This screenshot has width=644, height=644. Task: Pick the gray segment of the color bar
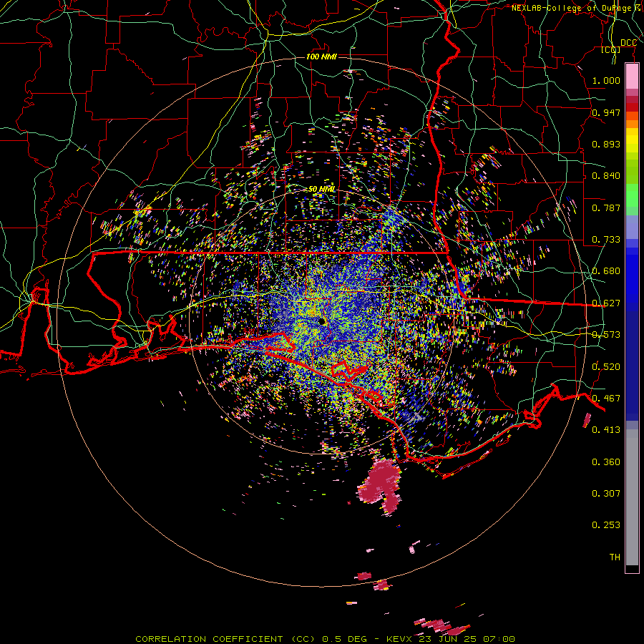point(632,497)
